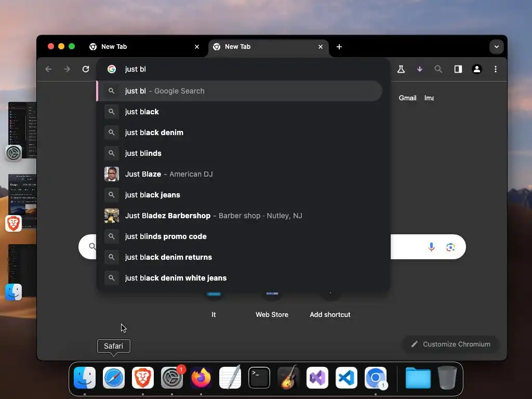
Task: Open the downloads arrow icon in toolbar
Action: click(x=420, y=69)
